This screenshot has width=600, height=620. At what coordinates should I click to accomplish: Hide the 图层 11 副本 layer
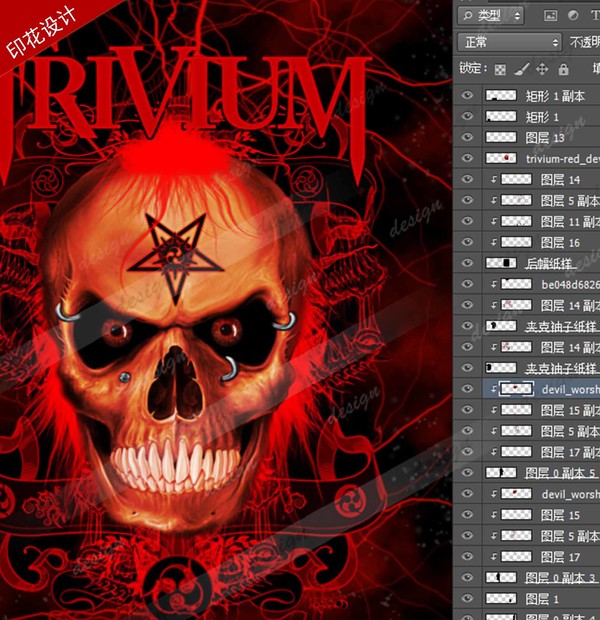coord(467,221)
